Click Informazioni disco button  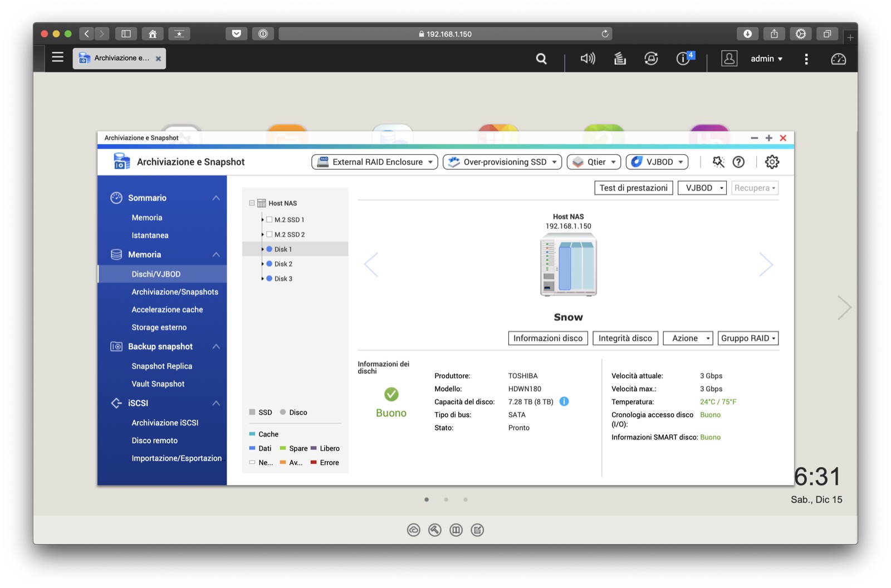[548, 339]
